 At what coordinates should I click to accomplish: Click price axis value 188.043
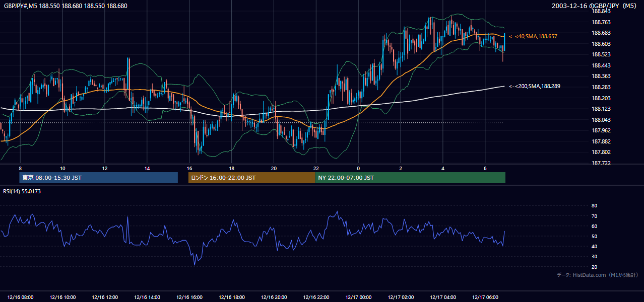tap(601, 120)
